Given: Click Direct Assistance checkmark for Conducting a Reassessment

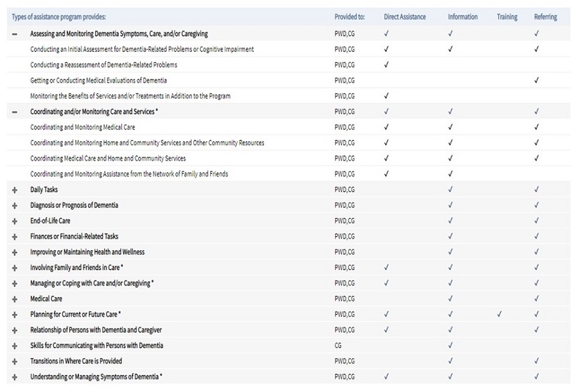Looking at the screenshot, I should tap(386, 65).
